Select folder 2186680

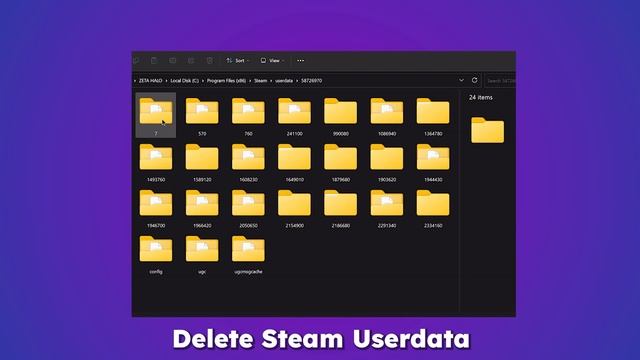pos(340,208)
